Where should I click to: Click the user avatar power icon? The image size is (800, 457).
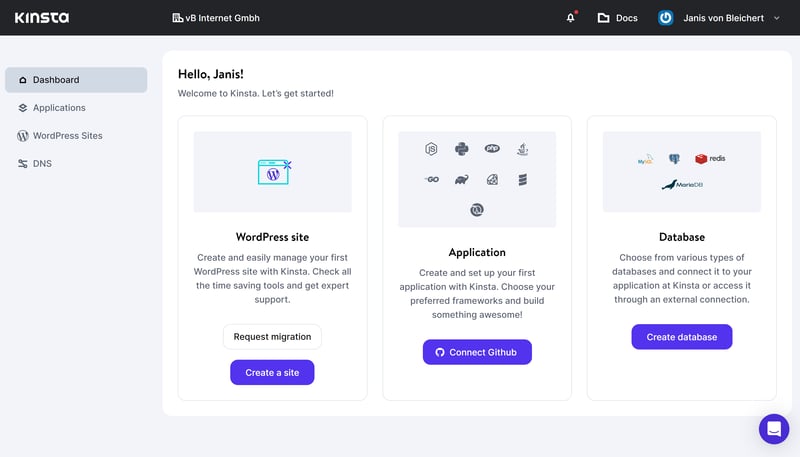coord(665,18)
